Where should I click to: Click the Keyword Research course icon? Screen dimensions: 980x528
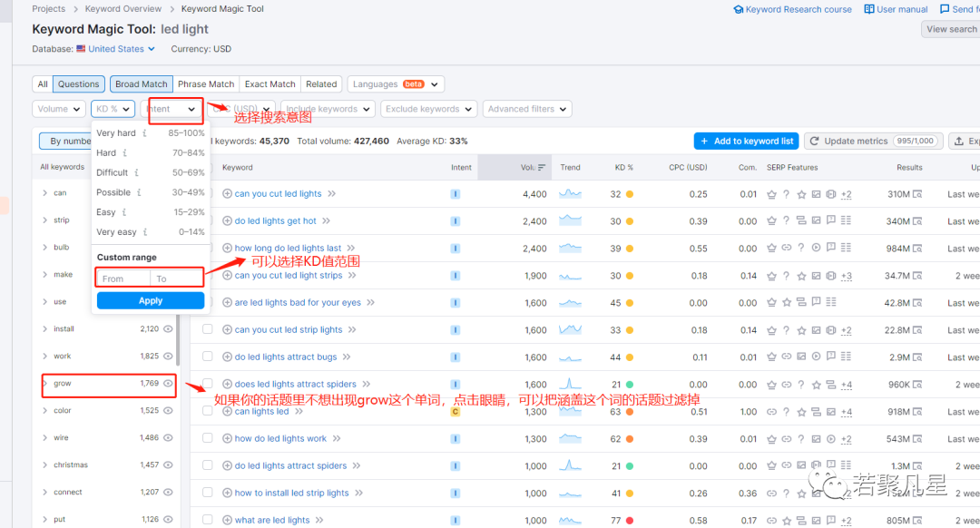[x=738, y=9]
